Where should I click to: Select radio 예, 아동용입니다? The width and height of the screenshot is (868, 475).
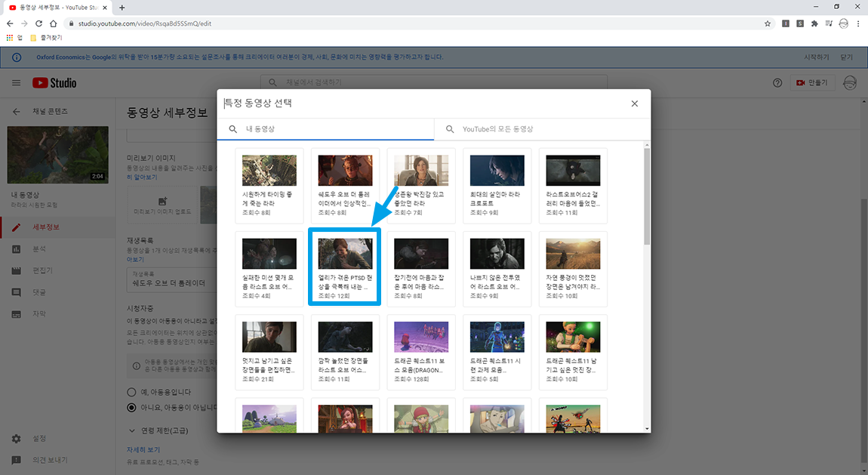click(x=131, y=392)
